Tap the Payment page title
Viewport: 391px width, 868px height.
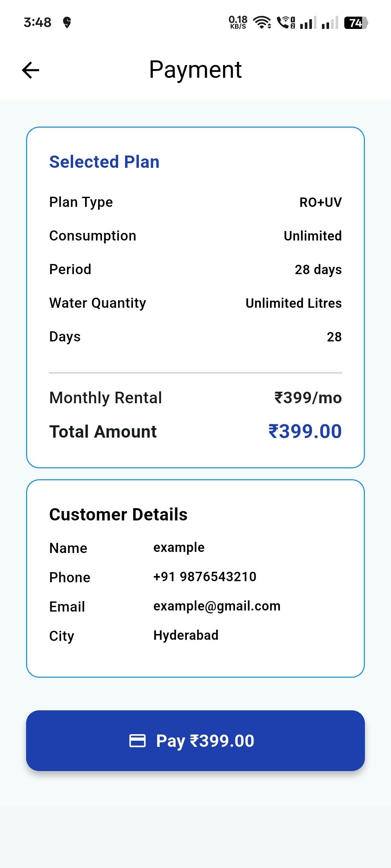click(195, 70)
